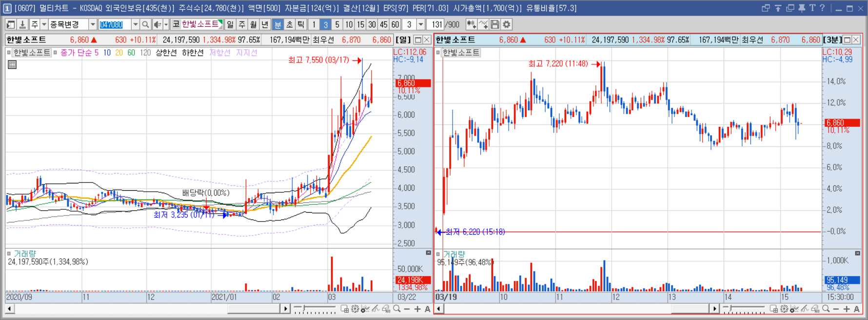Select the 분 (minute) period button
The height and width of the screenshot is (320, 868).
(277, 24)
